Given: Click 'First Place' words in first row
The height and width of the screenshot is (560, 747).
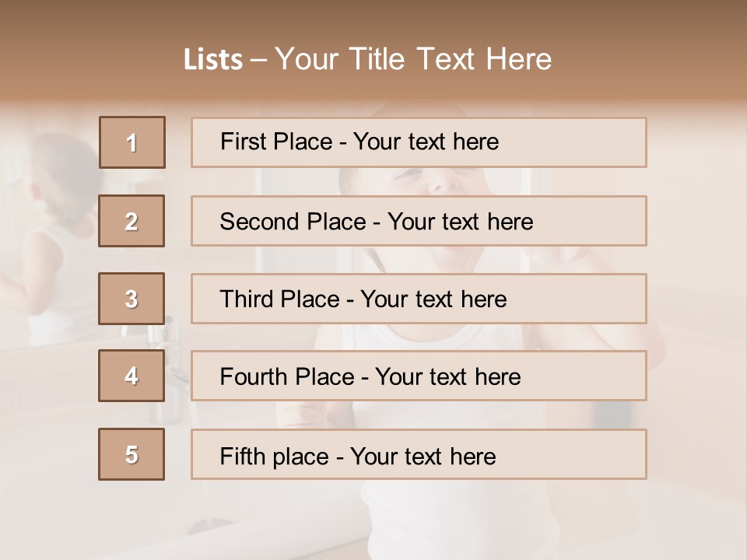Looking at the screenshot, I should click(276, 142).
